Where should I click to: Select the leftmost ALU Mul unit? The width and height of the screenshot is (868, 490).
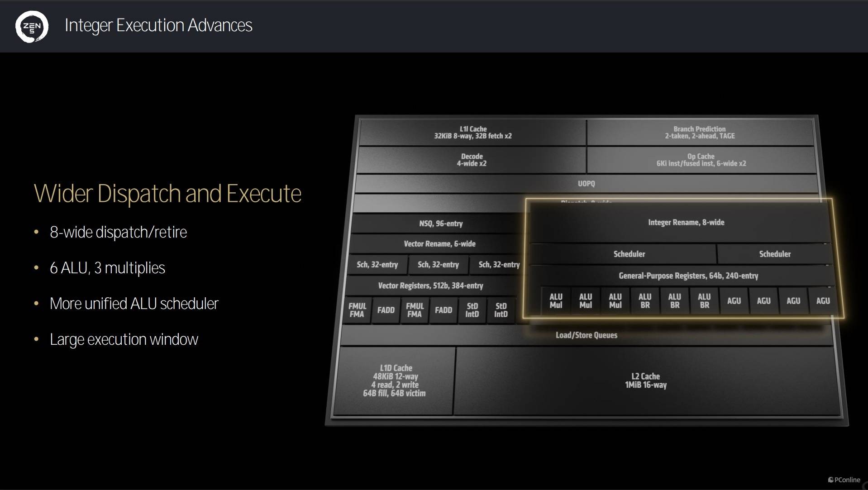coord(556,301)
